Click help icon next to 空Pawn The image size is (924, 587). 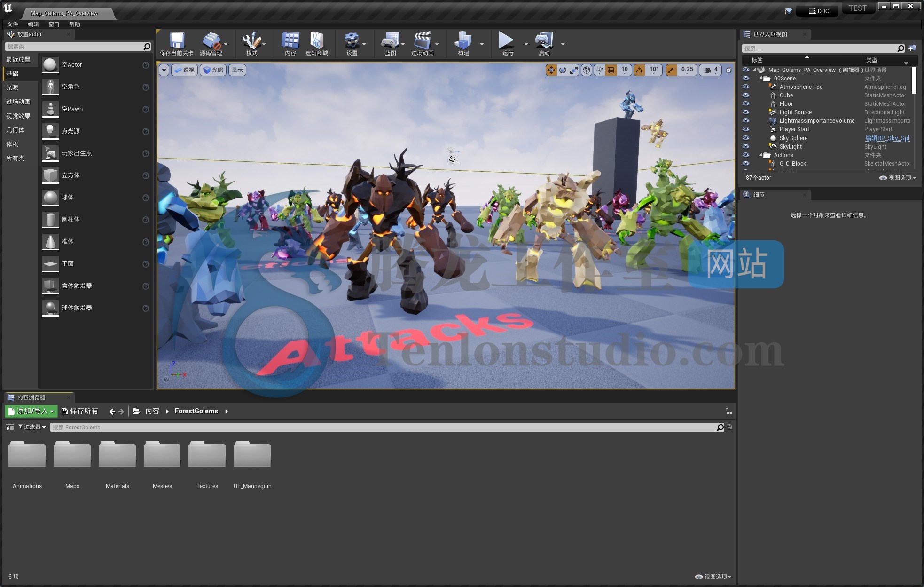click(x=146, y=109)
